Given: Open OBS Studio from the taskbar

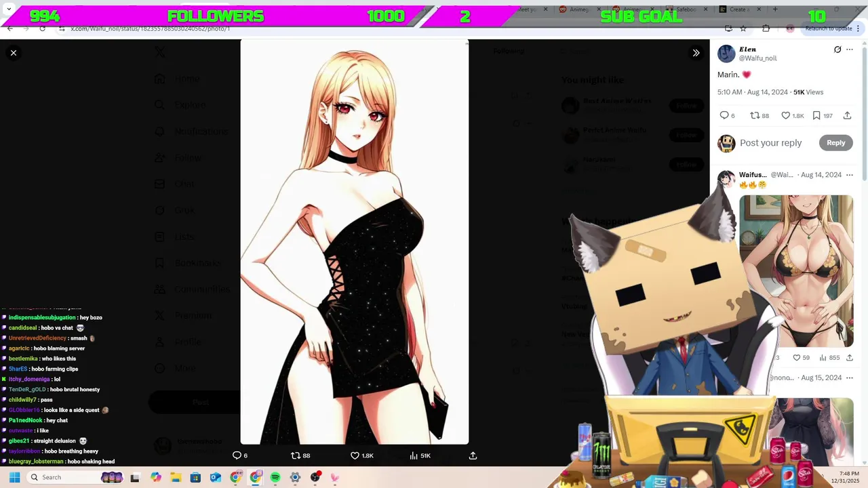Looking at the screenshot, I should [x=315, y=478].
